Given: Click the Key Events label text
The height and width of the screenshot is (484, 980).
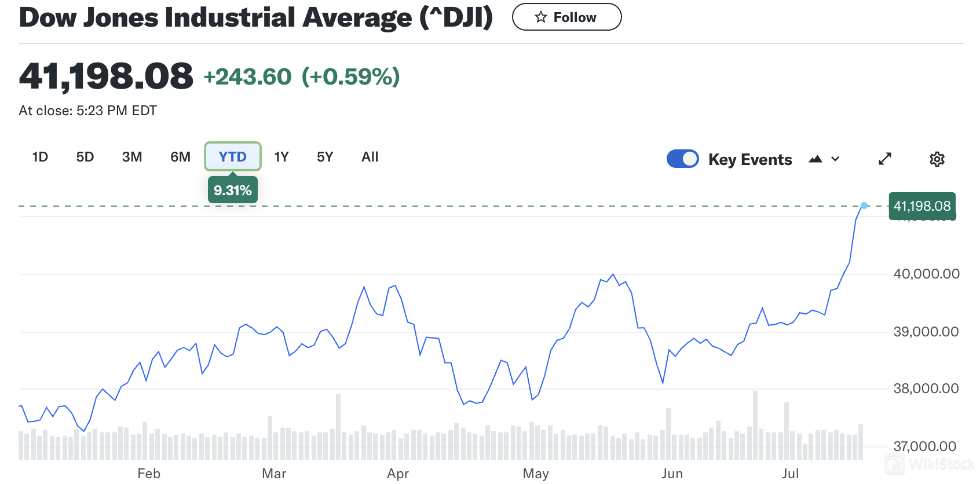Looking at the screenshot, I should 749,160.
